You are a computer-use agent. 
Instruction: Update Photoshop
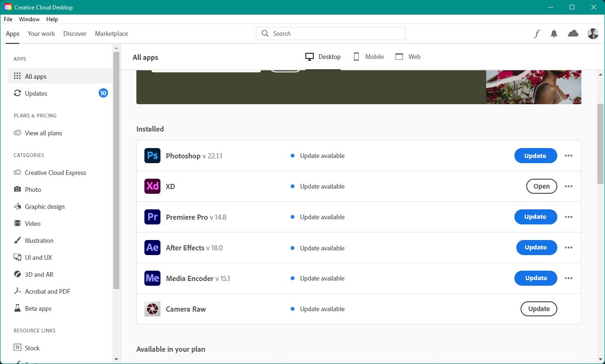536,156
